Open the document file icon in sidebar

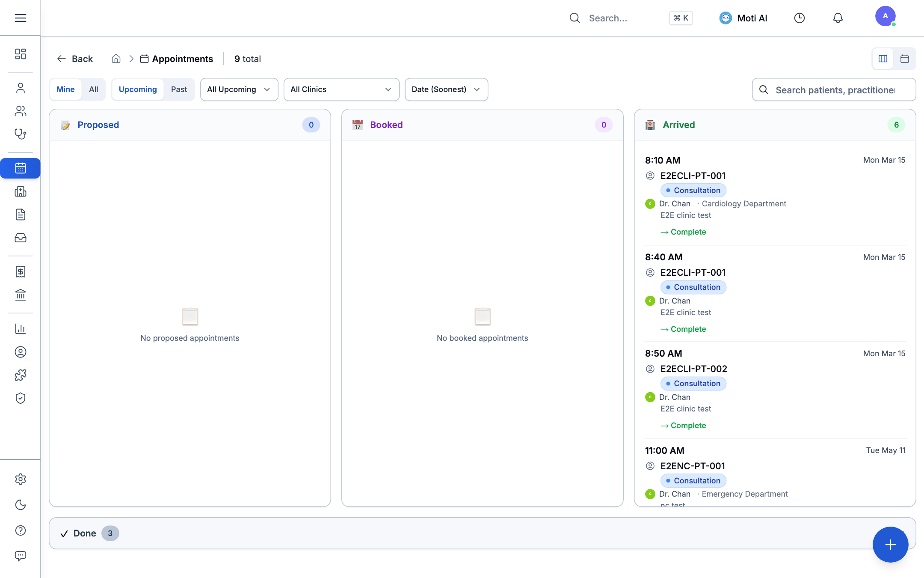pos(20,215)
